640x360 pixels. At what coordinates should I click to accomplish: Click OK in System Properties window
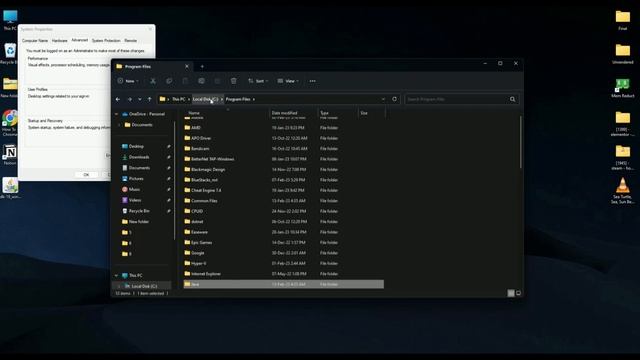coord(86,174)
